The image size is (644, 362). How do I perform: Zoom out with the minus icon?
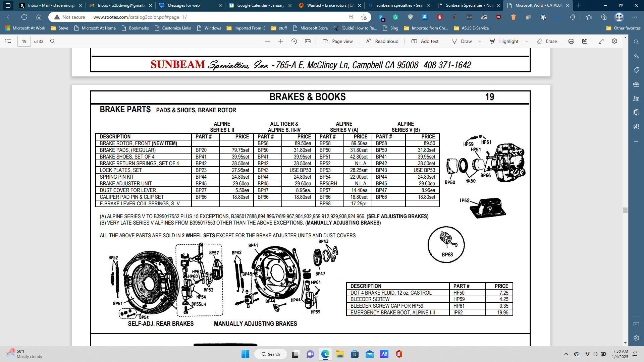click(267, 41)
